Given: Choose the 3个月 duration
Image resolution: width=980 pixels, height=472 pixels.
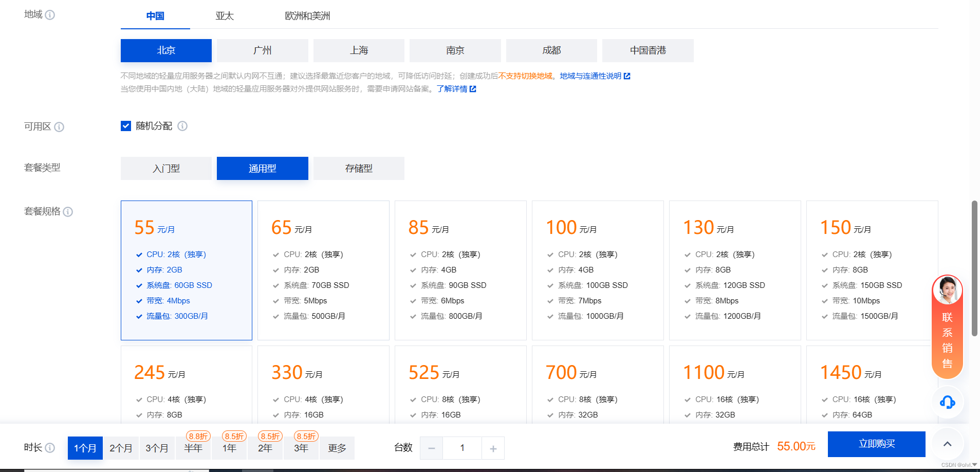Looking at the screenshot, I should pyautogui.click(x=157, y=448).
